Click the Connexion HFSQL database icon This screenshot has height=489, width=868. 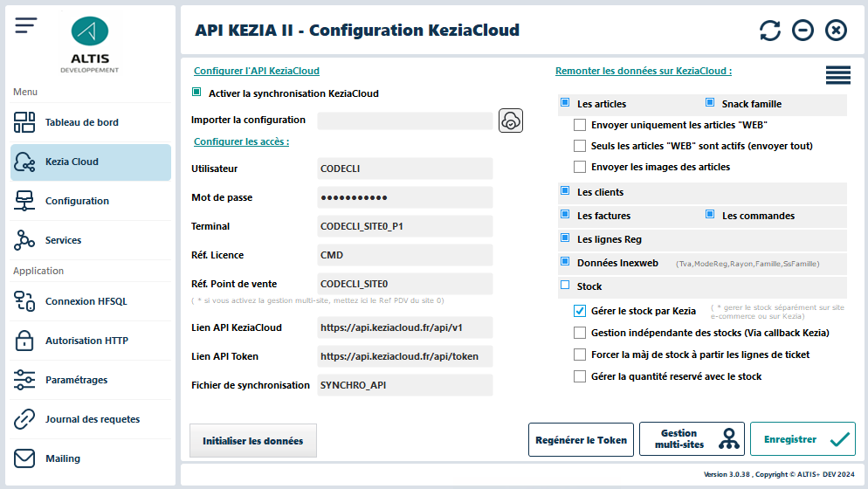(24, 301)
